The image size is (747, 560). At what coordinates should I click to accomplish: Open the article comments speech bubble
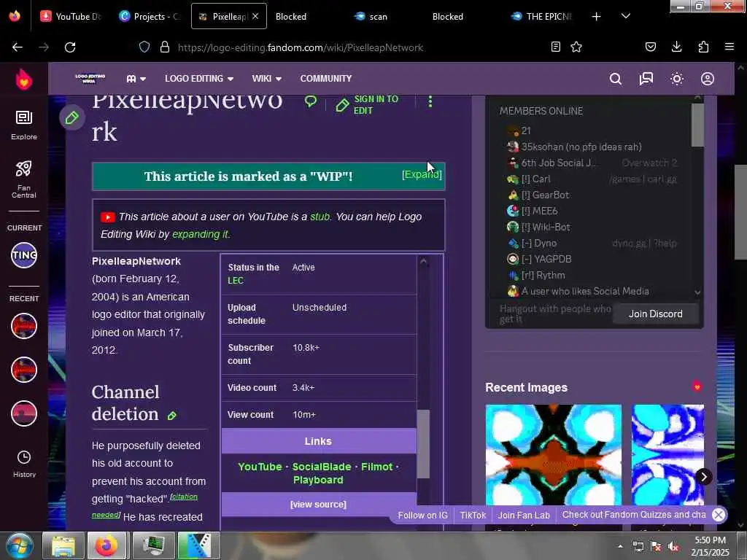click(x=311, y=101)
